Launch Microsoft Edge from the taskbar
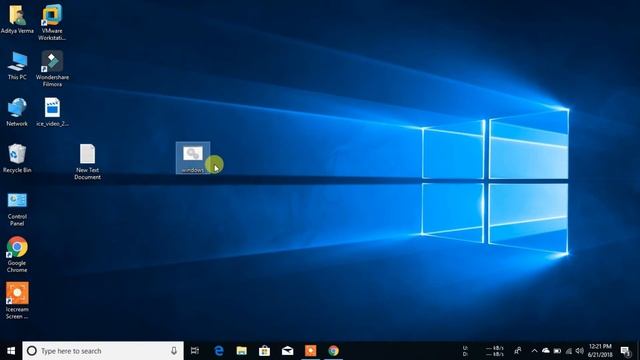Image resolution: width=640 pixels, height=360 pixels. 219,351
